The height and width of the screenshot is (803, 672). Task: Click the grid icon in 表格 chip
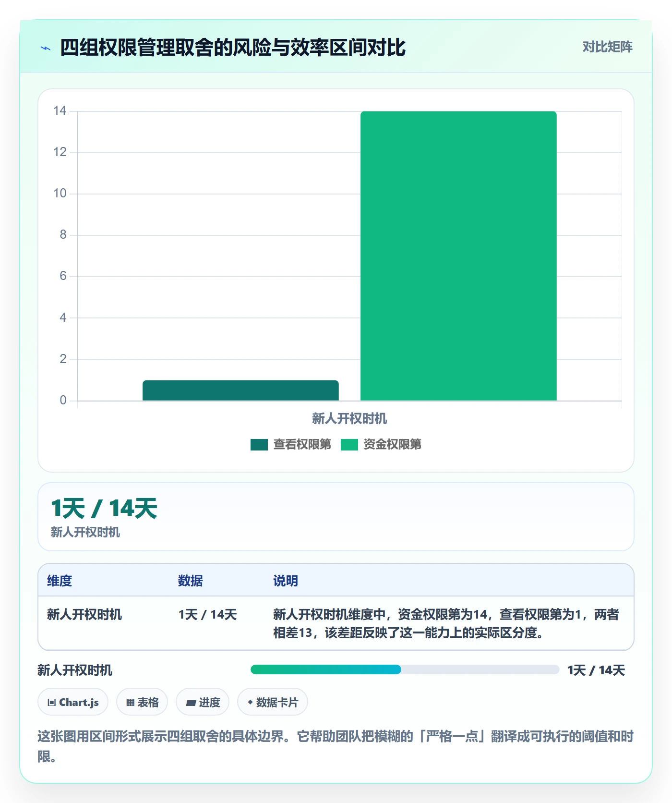(130, 703)
